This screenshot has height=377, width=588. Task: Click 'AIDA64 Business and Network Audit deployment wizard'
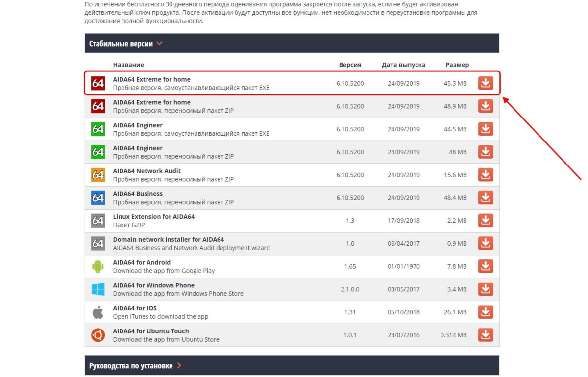191,248
